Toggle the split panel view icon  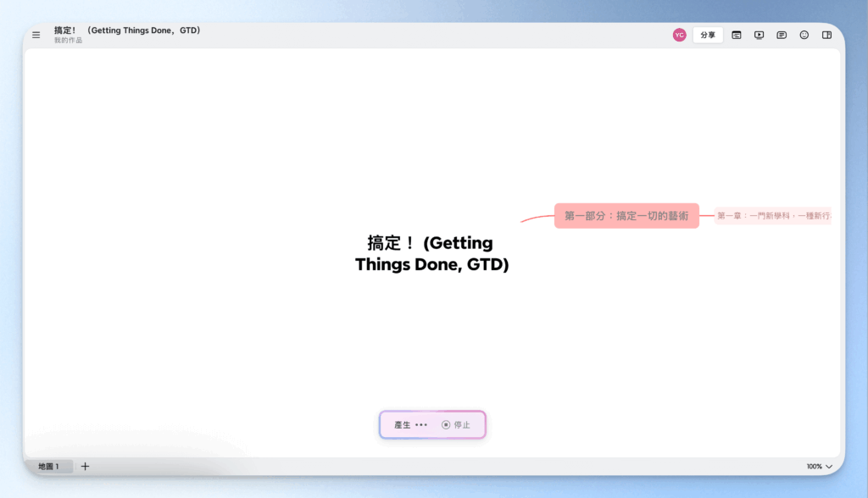(x=826, y=35)
